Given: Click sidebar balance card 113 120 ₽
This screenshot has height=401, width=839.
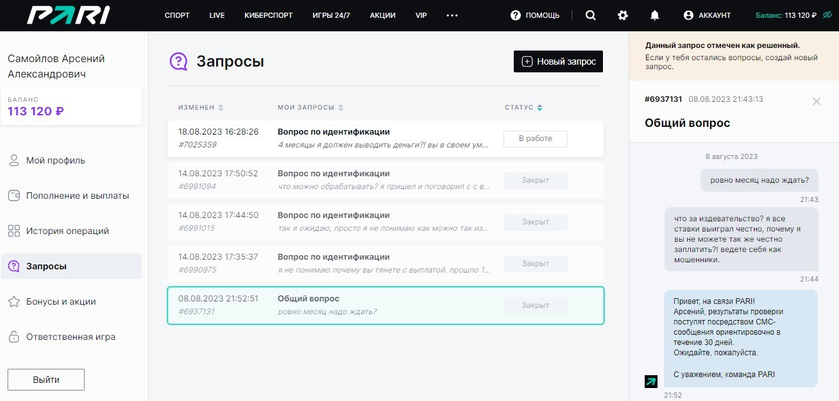Looking at the screenshot, I should (x=71, y=107).
